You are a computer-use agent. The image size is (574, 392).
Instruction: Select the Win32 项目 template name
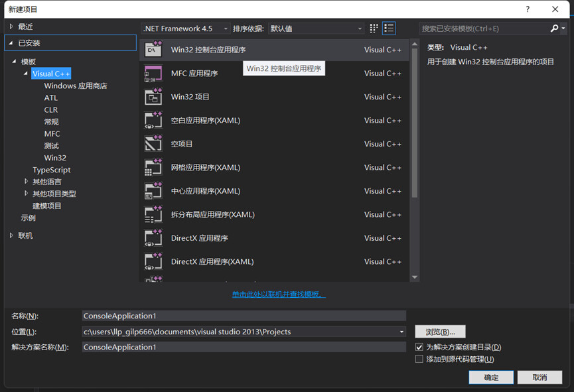pos(190,97)
